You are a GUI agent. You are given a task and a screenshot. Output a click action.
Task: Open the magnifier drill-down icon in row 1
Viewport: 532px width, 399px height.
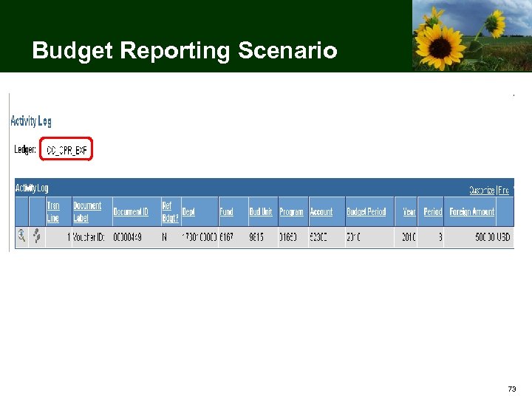click(x=21, y=236)
